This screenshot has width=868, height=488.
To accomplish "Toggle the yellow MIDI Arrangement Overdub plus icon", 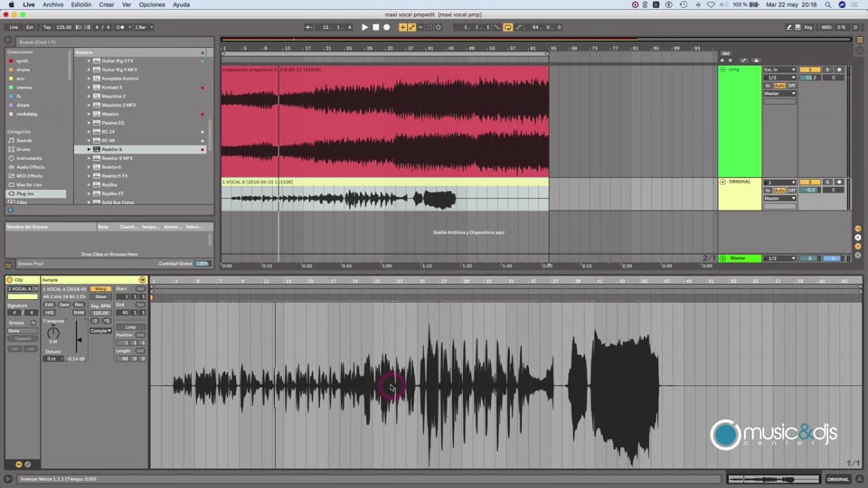I will pyautogui.click(x=402, y=27).
